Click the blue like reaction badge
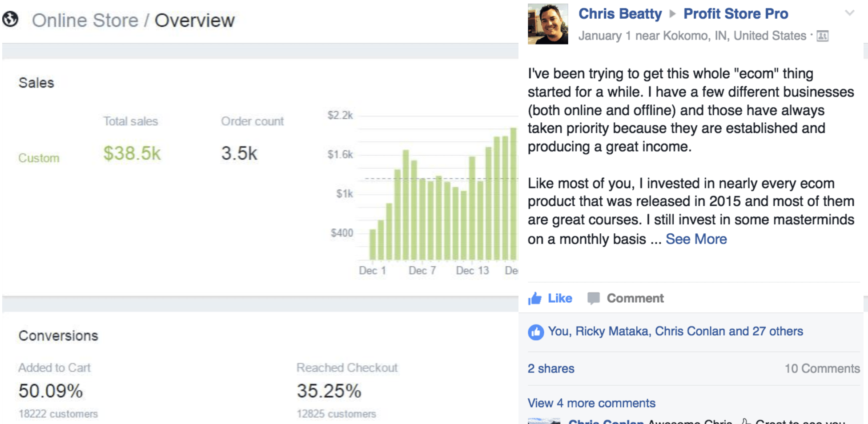868x424 pixels. pyautogui.click(x=536, y=332)
